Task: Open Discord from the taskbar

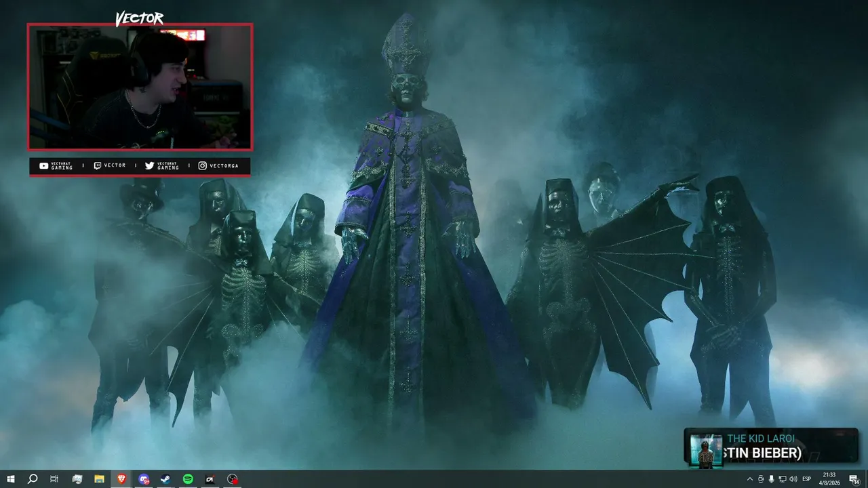Action: 144,479
